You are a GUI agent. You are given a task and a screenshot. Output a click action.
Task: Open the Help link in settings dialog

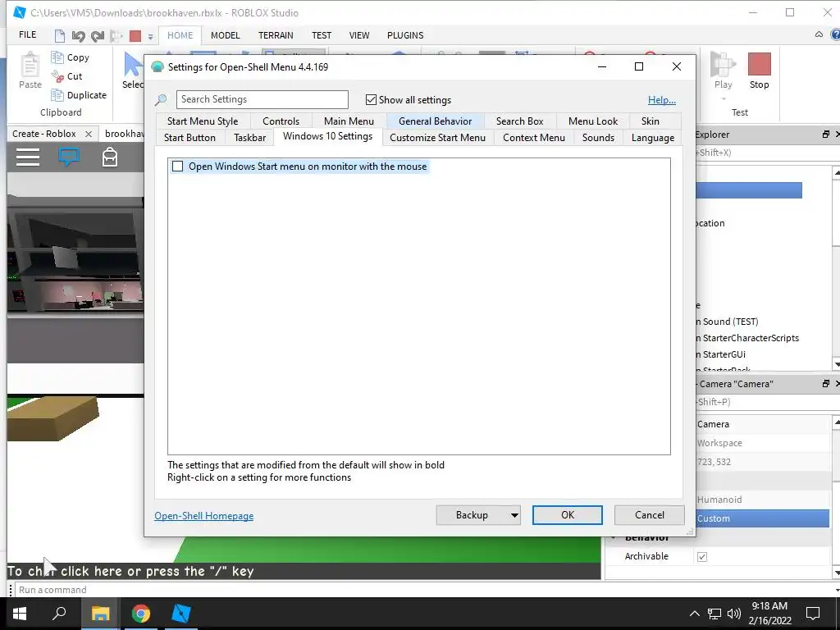click(x=662, y=99)
